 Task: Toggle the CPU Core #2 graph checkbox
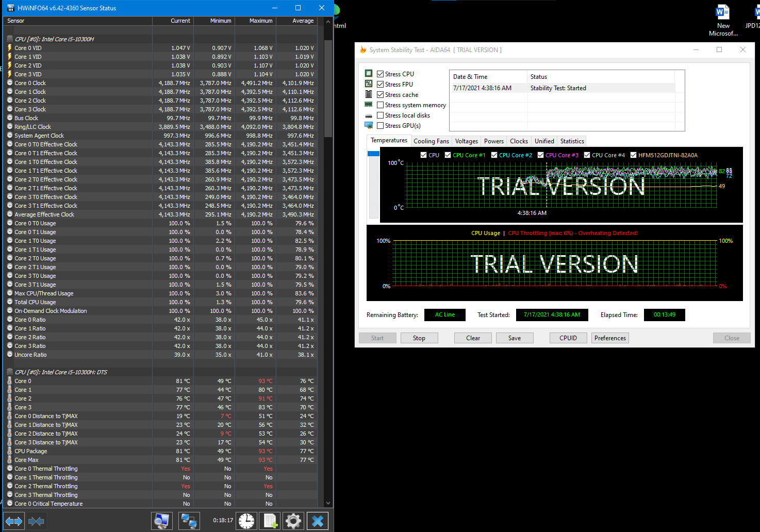(x=494, y=155)
